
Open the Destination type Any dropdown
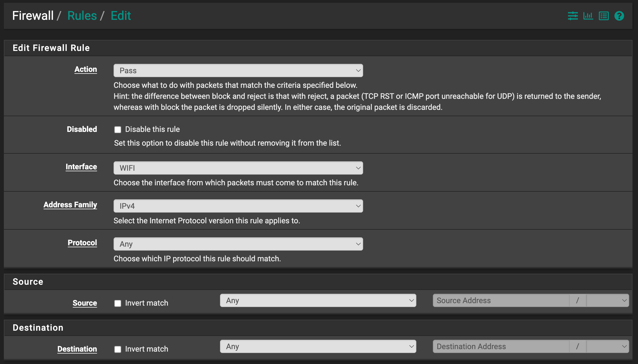318,346
